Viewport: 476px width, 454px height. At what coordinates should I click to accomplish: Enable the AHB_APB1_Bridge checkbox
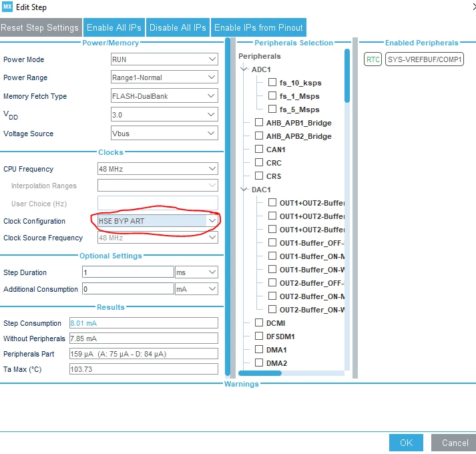259,122
